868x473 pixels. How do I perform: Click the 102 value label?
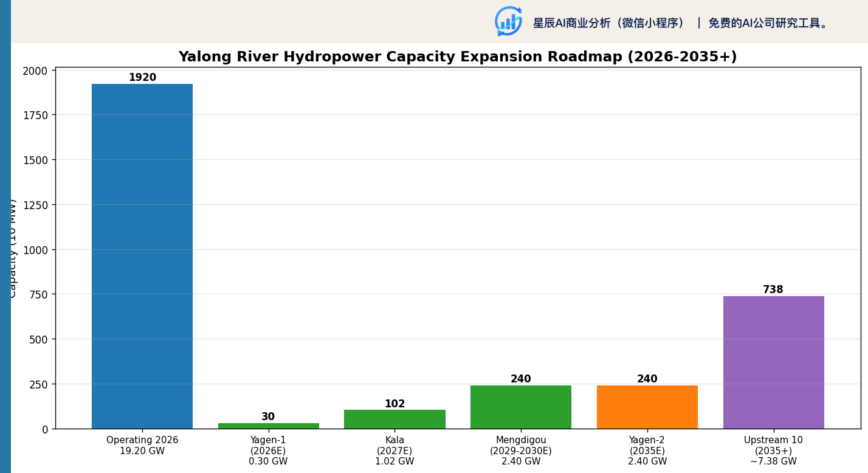pos(394,404)
